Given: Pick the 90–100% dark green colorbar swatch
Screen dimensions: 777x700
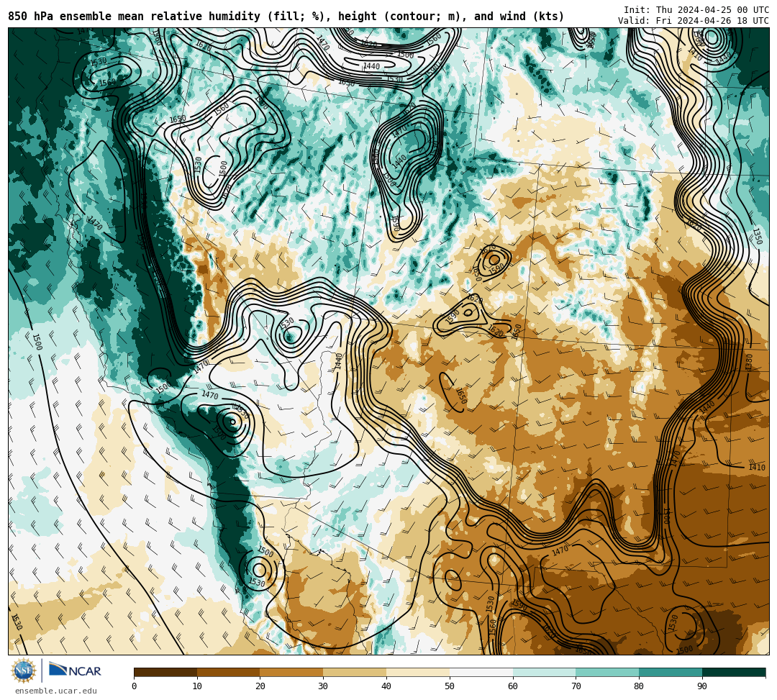Looking at the screenshot, I should click(x=734, y=672).
